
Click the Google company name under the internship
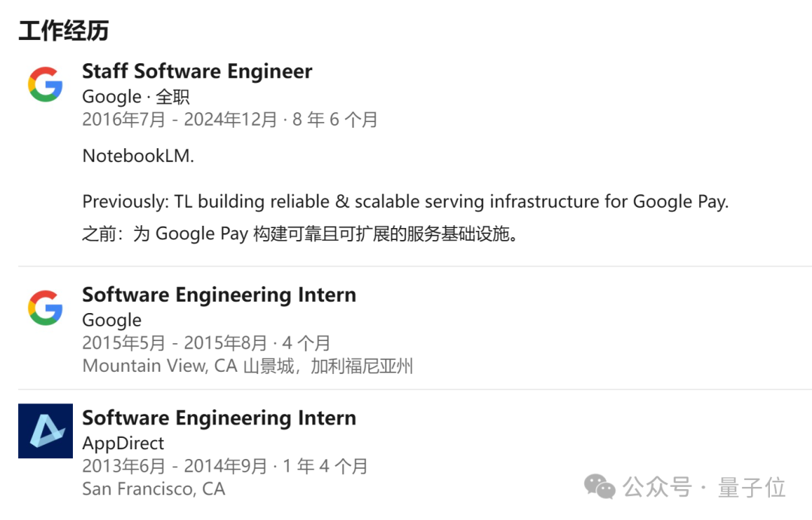click(x=112, y=321)
